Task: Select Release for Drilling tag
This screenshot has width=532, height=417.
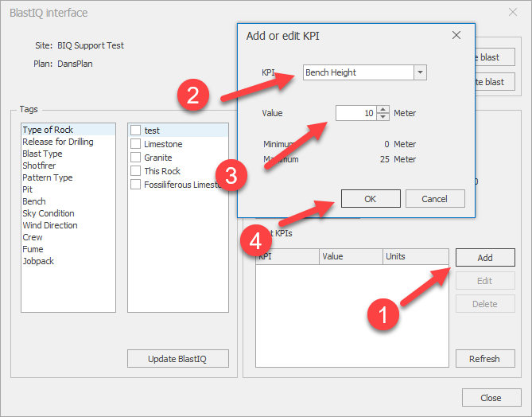Action: (68, 142)
